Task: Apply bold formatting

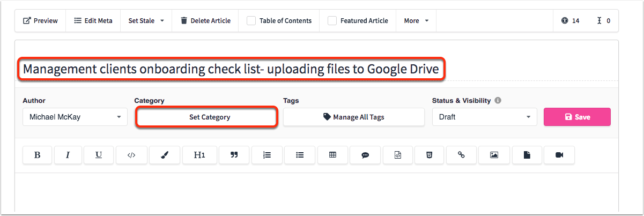Action: tap(38, 155)
